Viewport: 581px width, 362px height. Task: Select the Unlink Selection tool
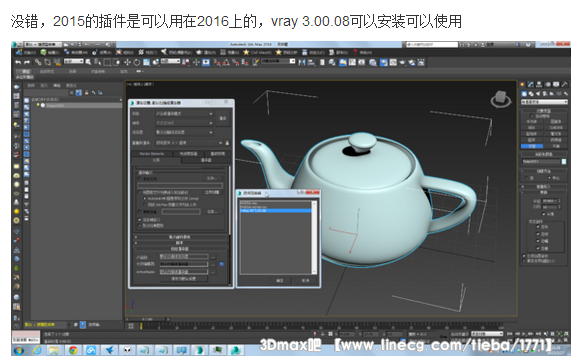pos(47,62)
